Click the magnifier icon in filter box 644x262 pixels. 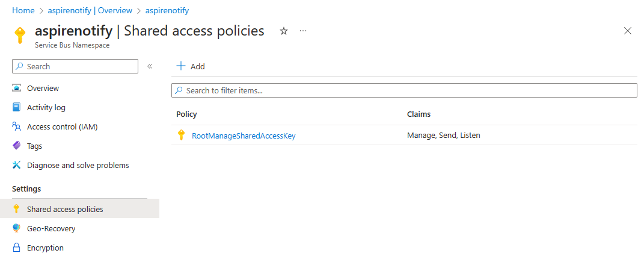click(x=179, y=90)
